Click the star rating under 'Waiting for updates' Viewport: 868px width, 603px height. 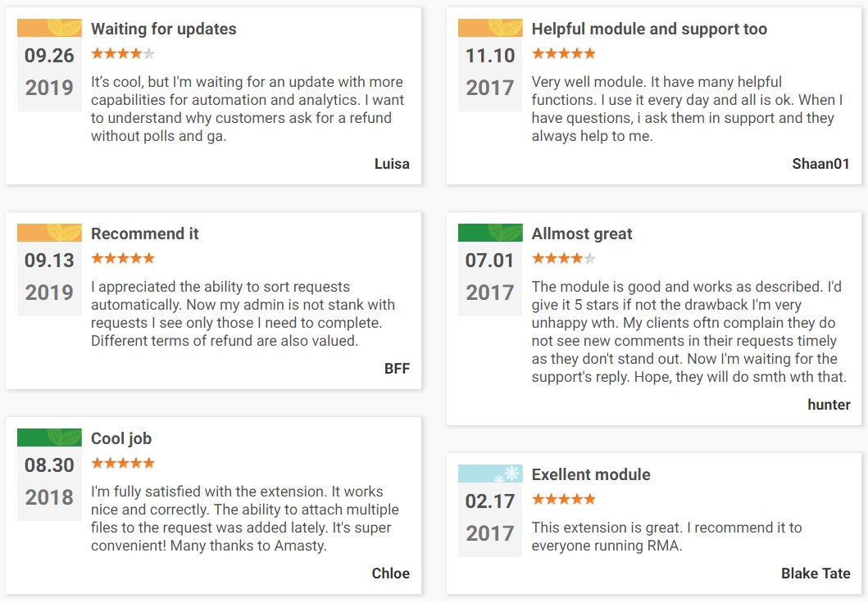123,54
